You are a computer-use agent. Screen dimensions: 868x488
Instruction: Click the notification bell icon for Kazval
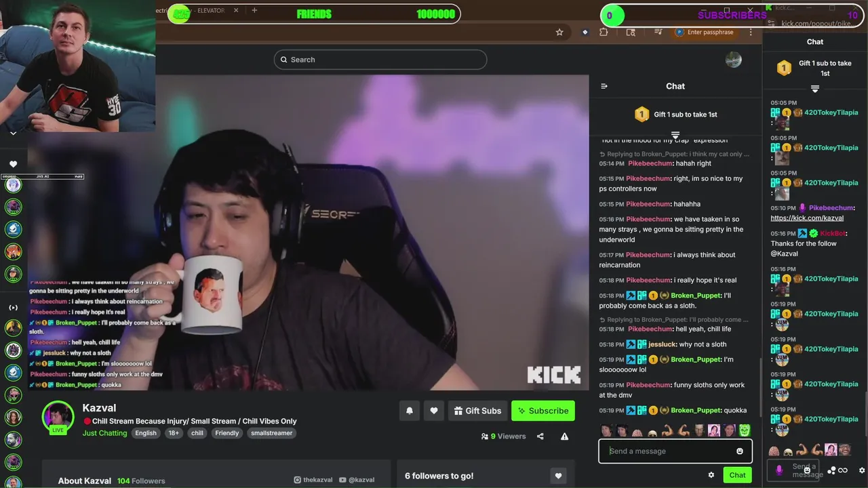[410, 411]
